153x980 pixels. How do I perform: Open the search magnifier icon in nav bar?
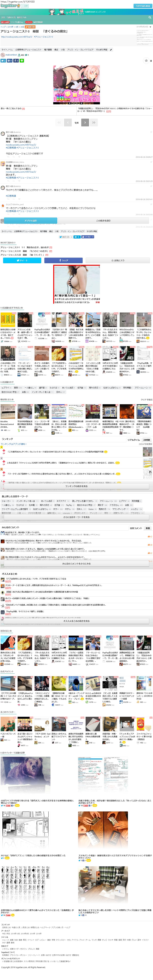[150, 18]
